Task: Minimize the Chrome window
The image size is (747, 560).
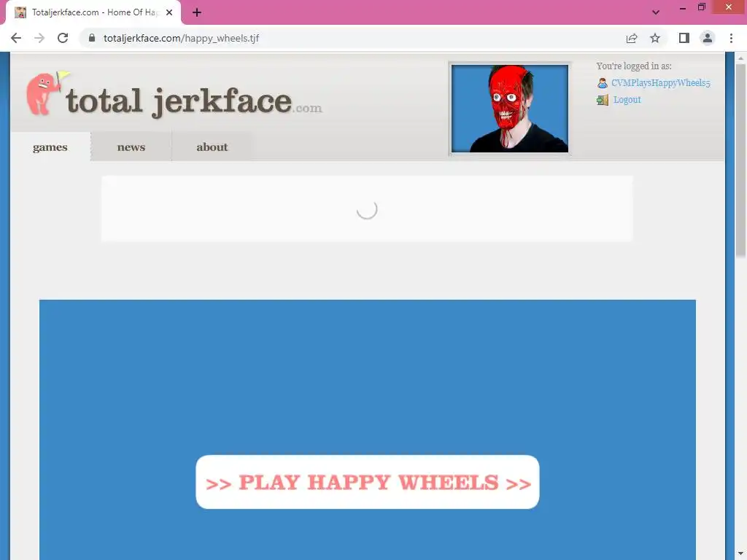Action: (x=683, y=7)
